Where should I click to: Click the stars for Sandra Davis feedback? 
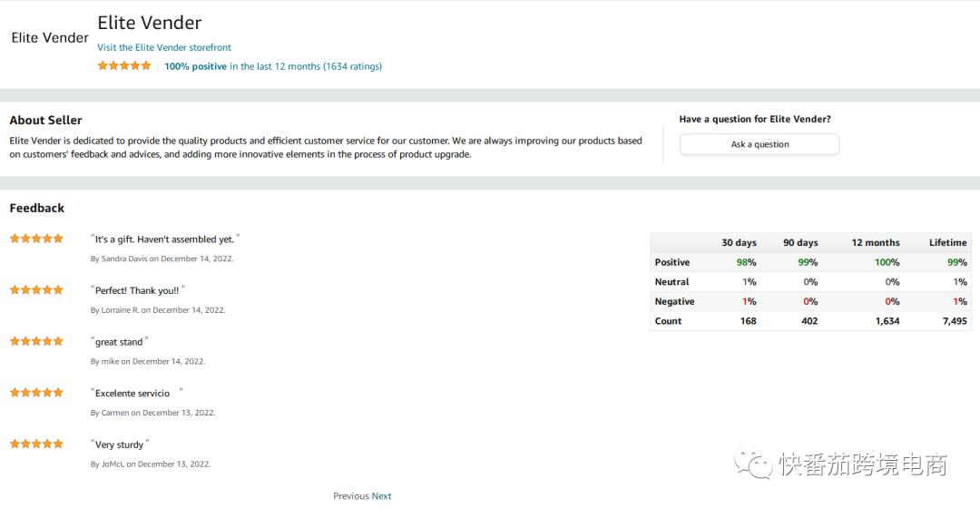point(36,238)
